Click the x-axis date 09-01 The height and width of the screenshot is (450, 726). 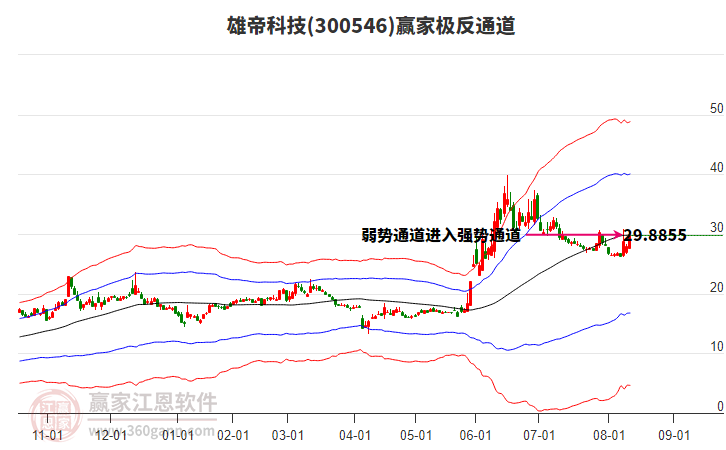point(674,436)
